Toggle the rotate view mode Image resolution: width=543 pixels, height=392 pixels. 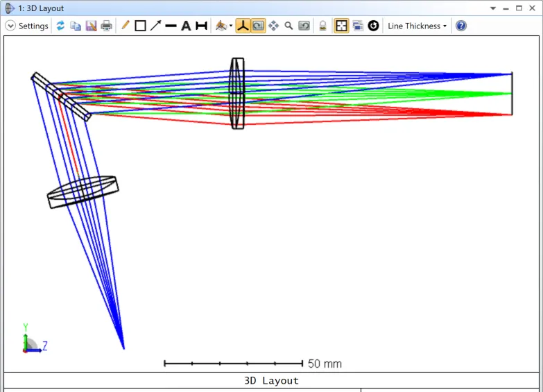coord(257,26)
